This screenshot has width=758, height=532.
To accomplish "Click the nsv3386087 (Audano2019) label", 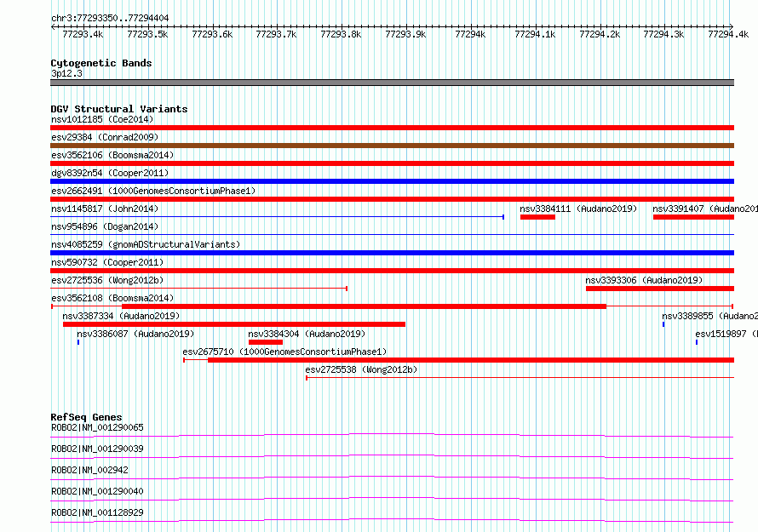I will coord(135,334).
